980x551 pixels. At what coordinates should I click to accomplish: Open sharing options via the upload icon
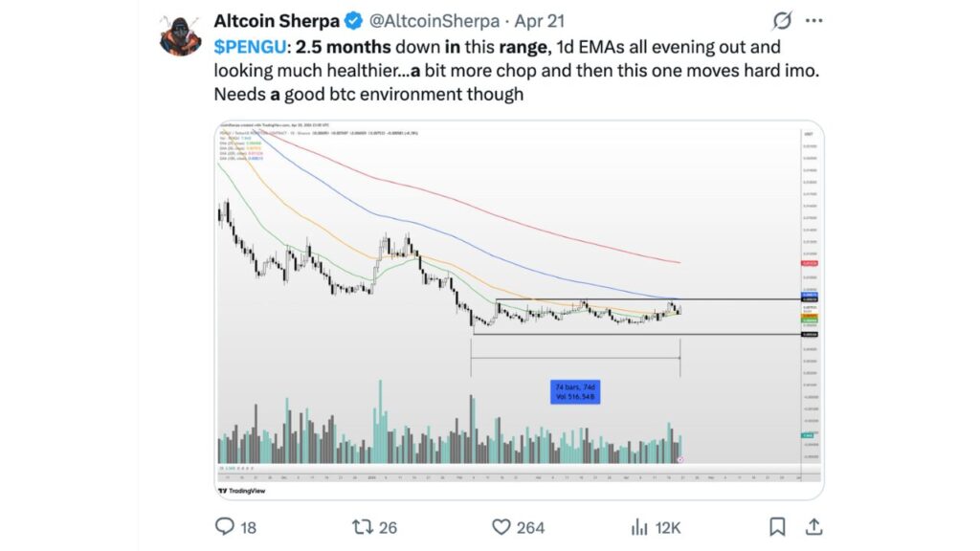coord(815,527)
